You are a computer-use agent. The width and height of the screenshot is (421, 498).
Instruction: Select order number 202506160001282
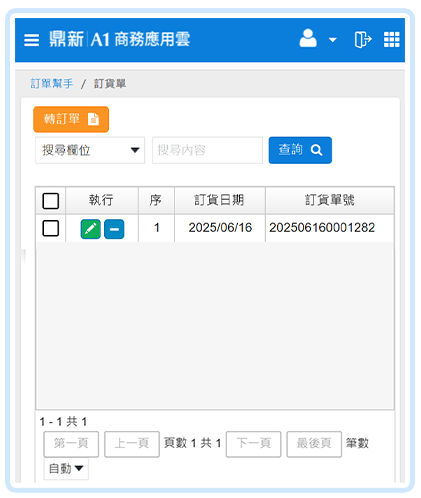point(322,228)
